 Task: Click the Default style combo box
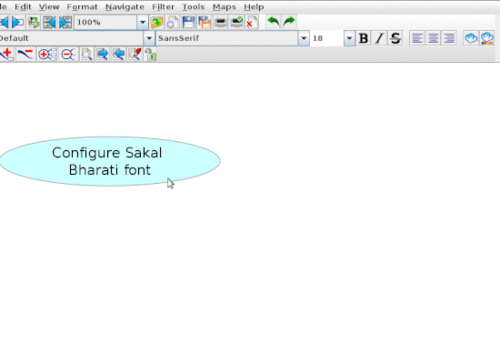(77, 38)
